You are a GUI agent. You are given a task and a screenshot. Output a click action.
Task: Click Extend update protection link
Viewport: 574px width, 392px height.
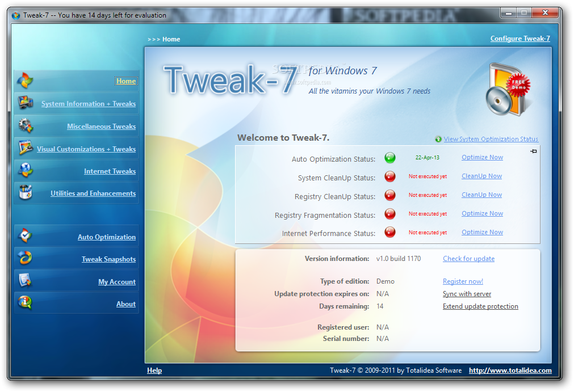(x=480, y=306)
